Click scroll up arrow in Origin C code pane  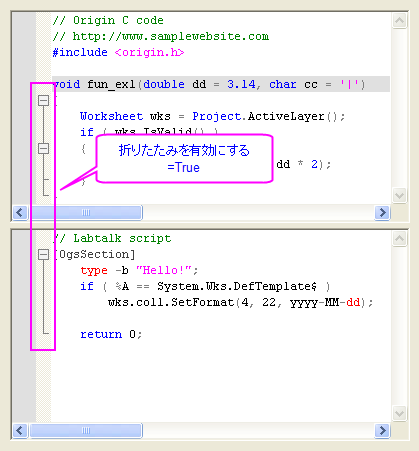[x=399, y=21]
